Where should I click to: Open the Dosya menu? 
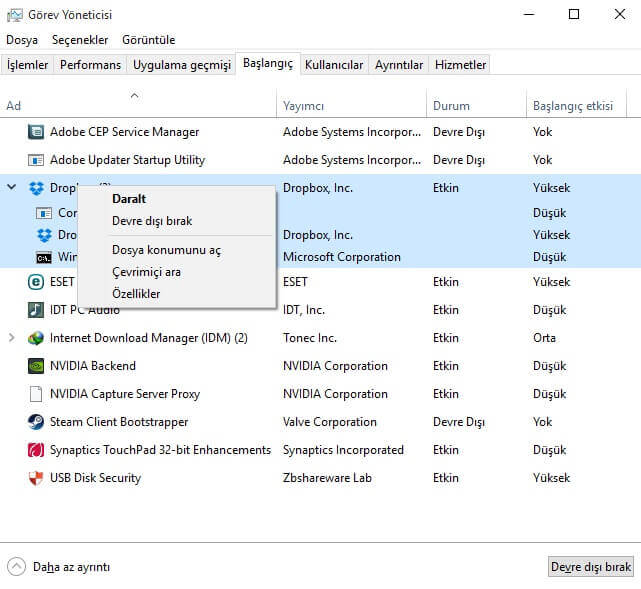click(x=22, y=40)
